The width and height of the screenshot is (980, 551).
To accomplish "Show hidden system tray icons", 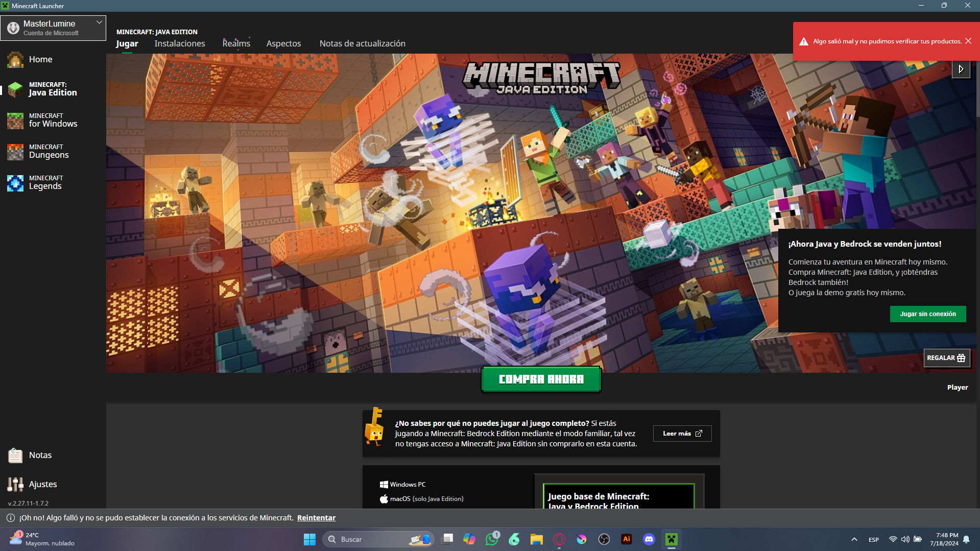I will (854, 539).
